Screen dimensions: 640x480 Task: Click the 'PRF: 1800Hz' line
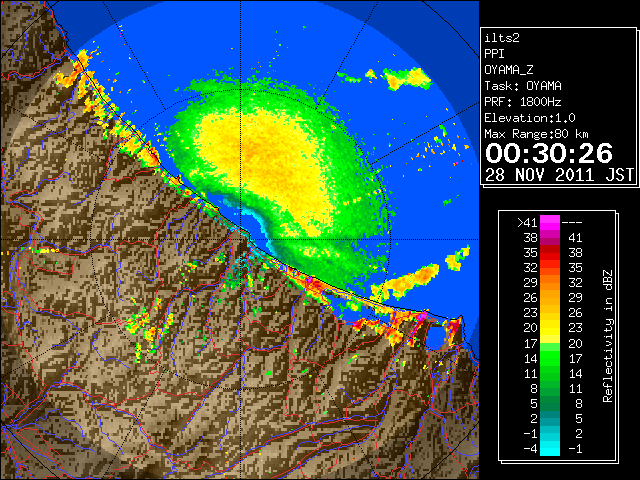(x=523, y=102)
